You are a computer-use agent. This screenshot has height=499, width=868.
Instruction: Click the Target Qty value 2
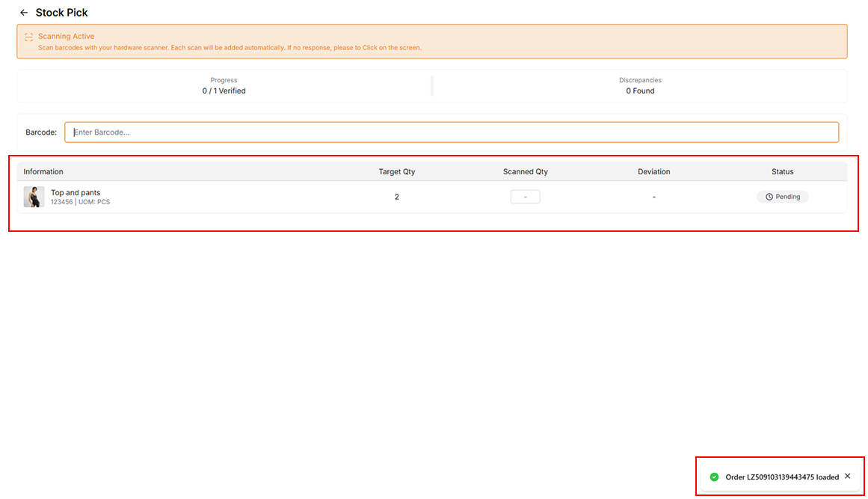(396, 197)
